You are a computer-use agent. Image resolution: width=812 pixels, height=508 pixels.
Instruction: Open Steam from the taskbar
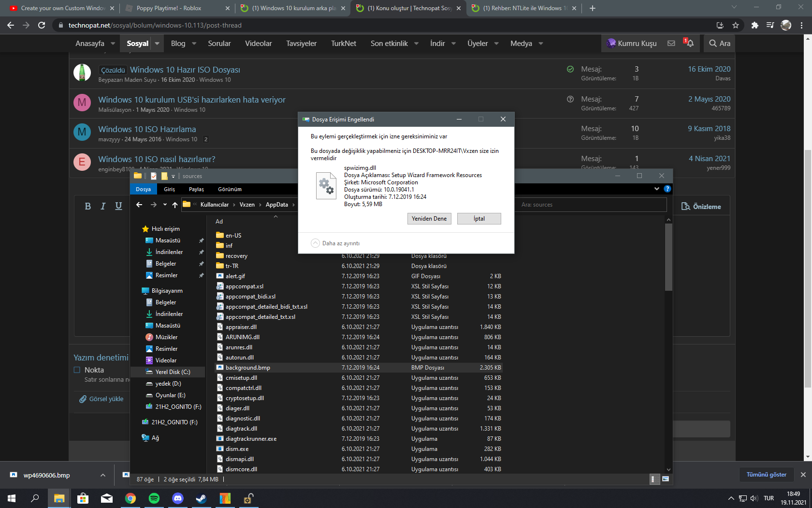(201, 498)
